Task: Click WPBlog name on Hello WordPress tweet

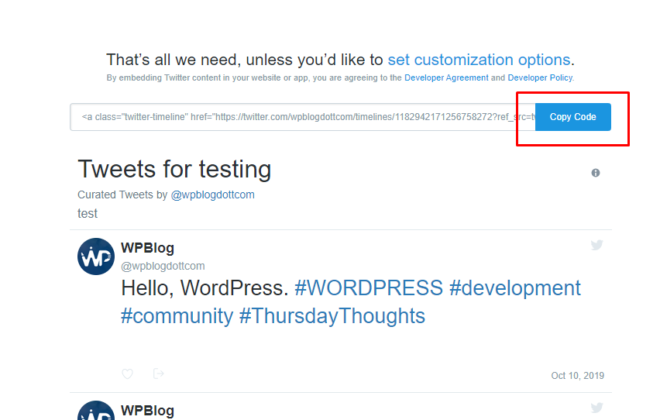Action: [147, 248]
